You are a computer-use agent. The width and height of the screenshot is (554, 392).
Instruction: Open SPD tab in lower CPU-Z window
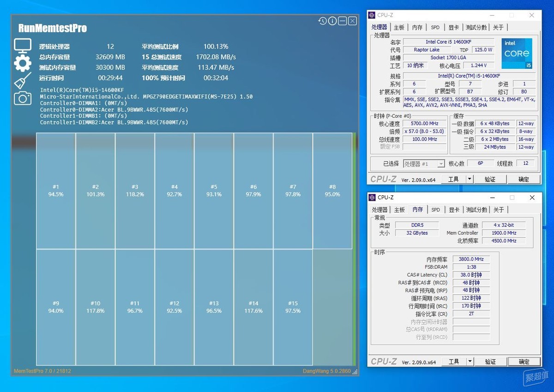pos(436,210)
